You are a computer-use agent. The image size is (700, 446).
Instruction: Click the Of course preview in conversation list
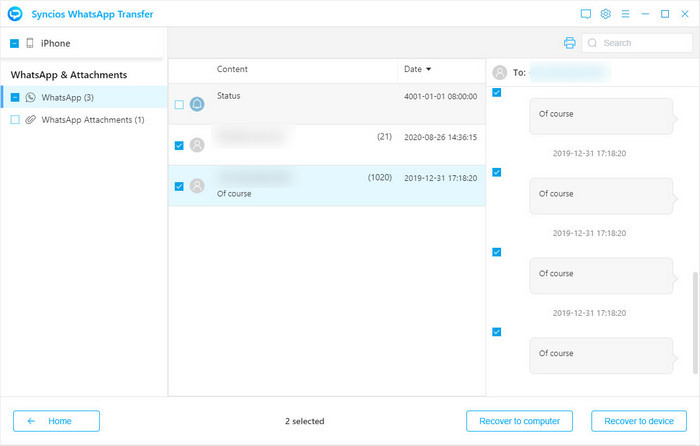point(234,194)
